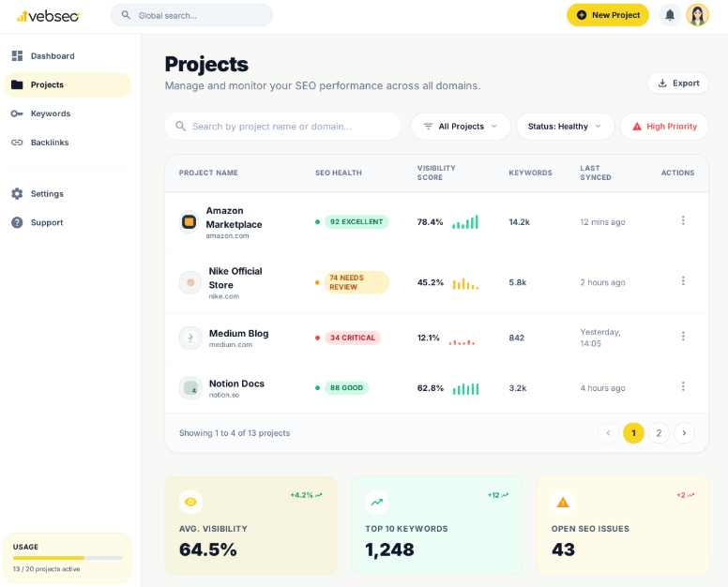Click the Dashboard grid icon

17,56
